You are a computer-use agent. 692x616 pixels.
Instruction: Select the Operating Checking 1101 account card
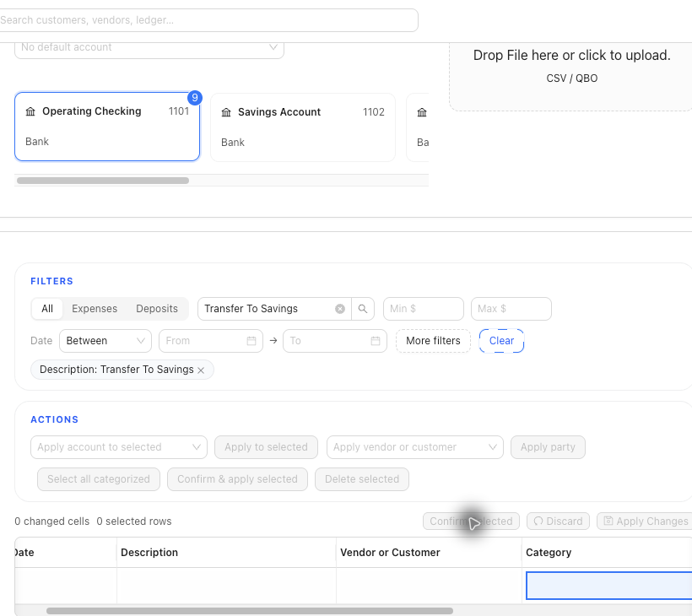pos(107,127)
